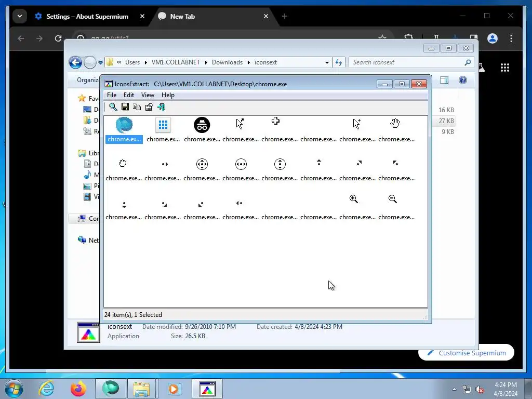Image resolution: width=532 pixels, height=399 pixels.
Task: Click Users in the Explorer breadcrumb
Action: (132, 62)
